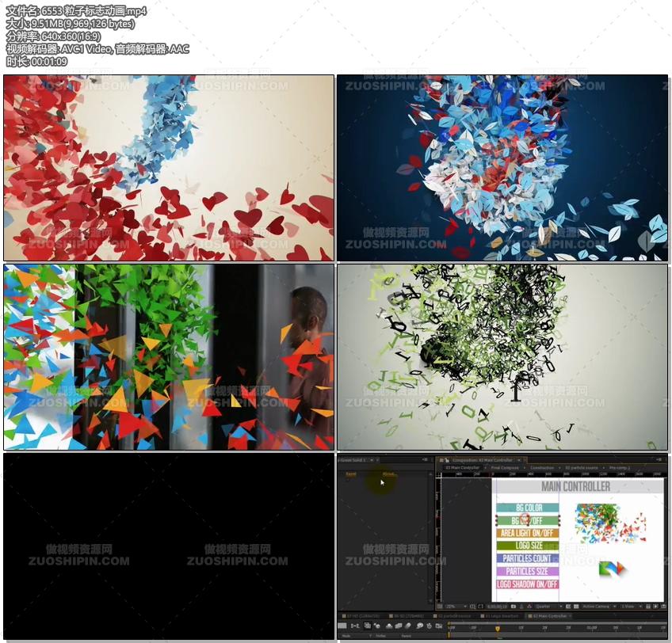Viewport: 672px width, 643px height.
Task: Click the timeline current time indicator marker
Action: click(498, 629)
